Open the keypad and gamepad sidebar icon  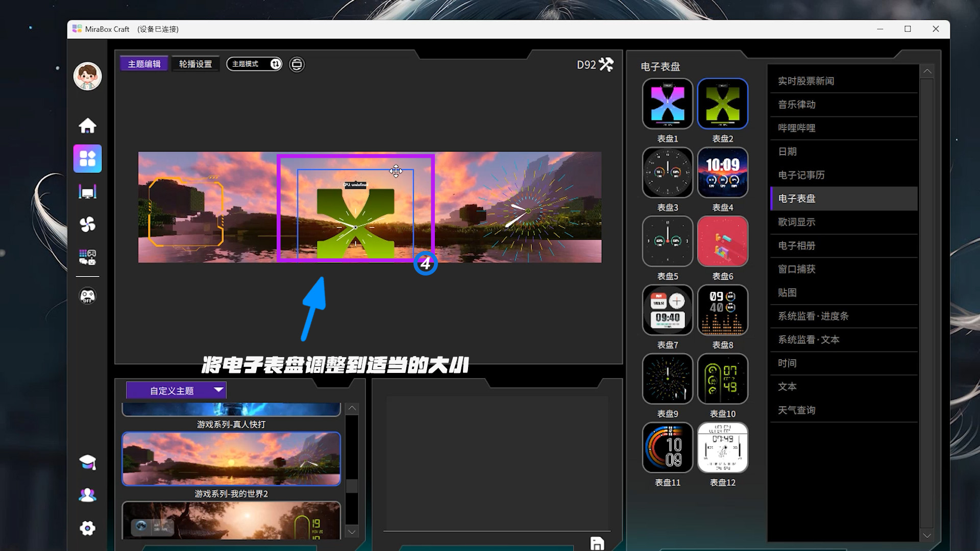[x=87, y=257]
